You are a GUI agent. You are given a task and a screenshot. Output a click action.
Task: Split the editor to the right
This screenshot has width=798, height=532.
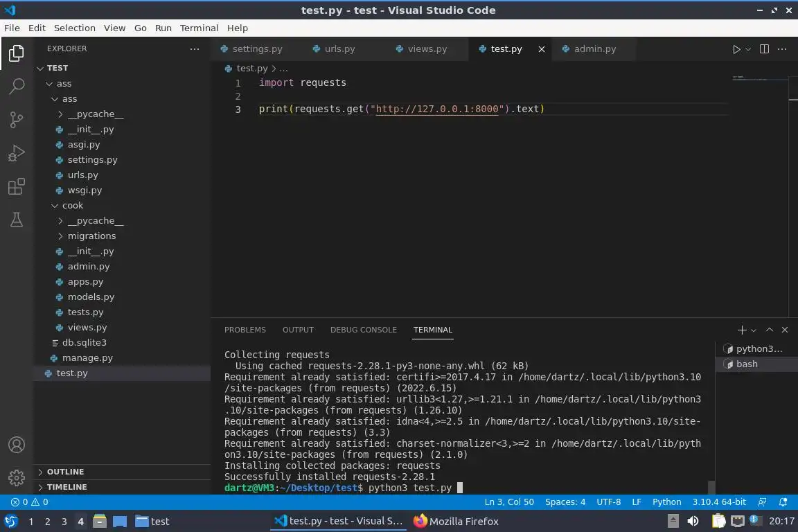[x=764, y=49]
